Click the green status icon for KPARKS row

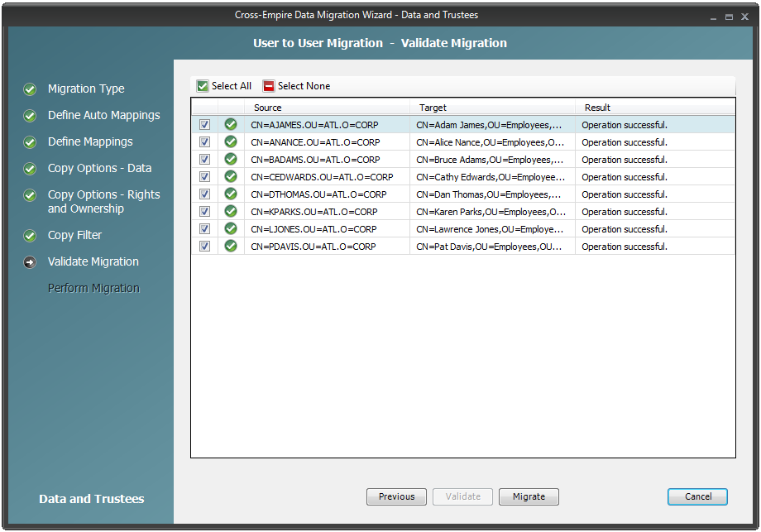[231, 212]
